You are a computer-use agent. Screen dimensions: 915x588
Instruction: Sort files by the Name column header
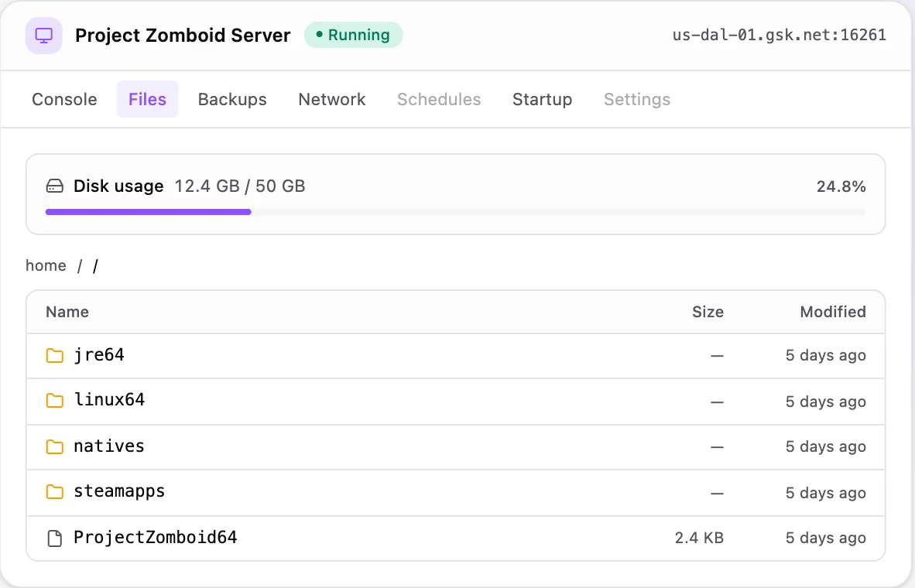coord(67,312)
